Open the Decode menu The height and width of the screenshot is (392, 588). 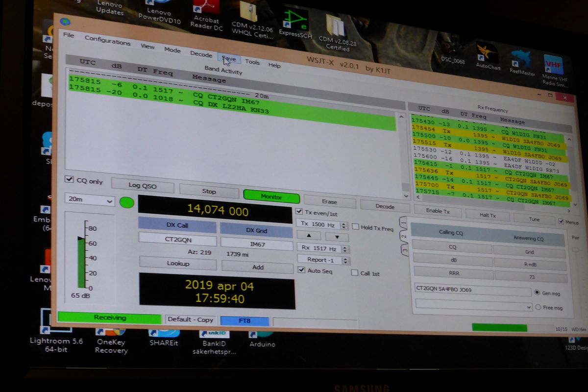[201, 54]
